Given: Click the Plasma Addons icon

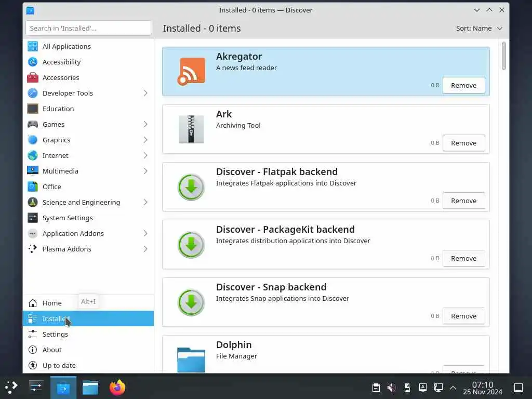Looking at the screenshot, I should tap(33, 249).
